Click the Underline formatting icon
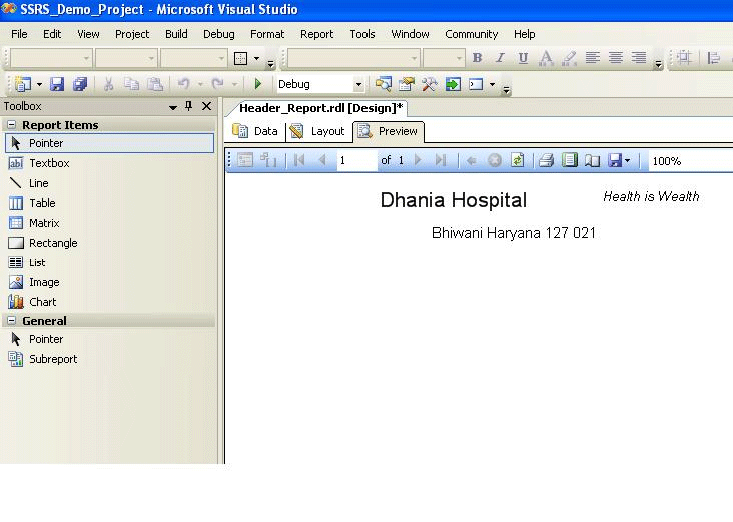This screenshot has width=733, height=522. [523, 58]
